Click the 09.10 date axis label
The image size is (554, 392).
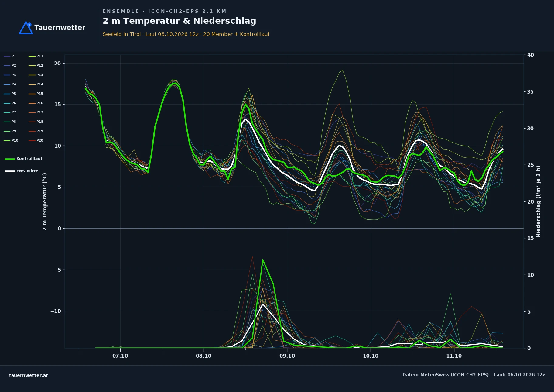point(287,356)
